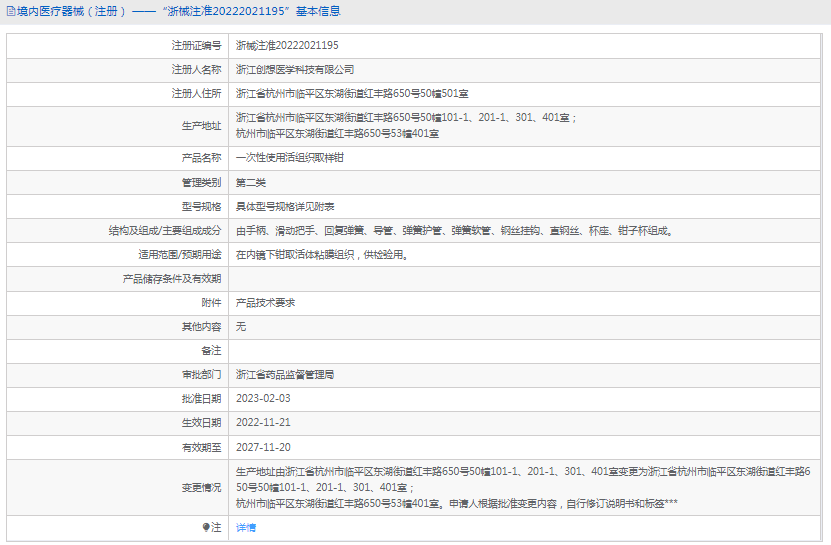Screen dimensions: 831x545
Task: Click the 注册人名称 row label
Action: [x=196, y=69]
